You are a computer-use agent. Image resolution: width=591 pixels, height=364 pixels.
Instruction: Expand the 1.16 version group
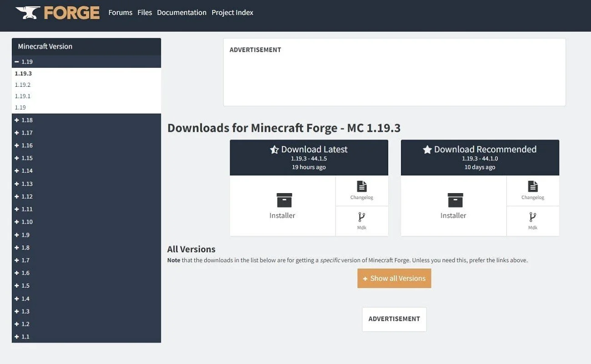click(86, 145)
